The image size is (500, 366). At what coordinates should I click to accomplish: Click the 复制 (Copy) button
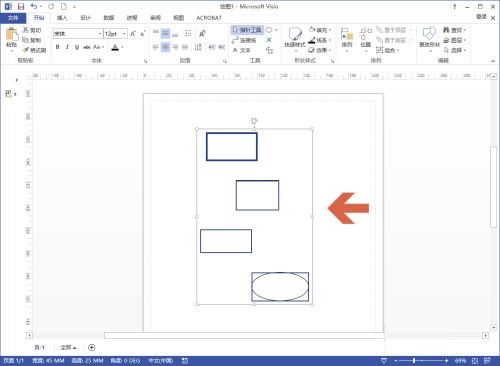pos(32,40)
